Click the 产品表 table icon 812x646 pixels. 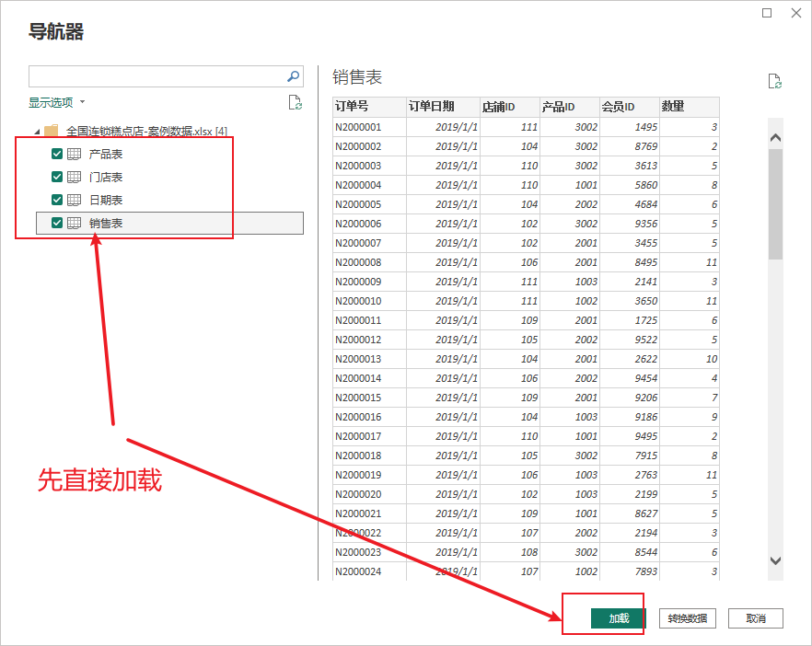click(x=74, y=154)
